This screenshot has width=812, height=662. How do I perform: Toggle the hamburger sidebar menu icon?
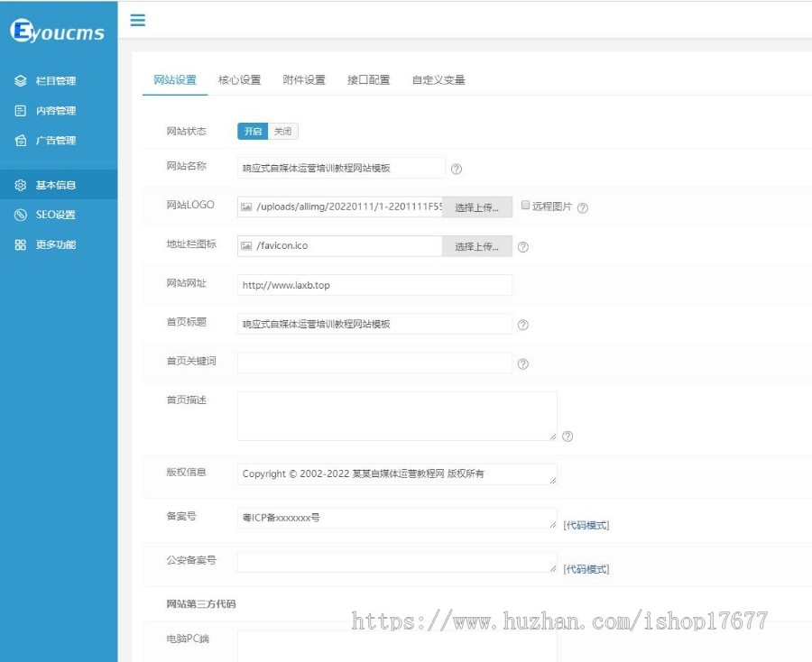[x=138, y=20]
